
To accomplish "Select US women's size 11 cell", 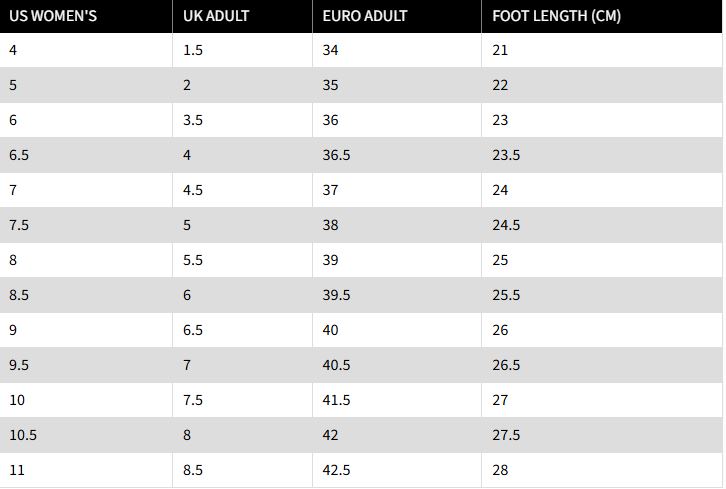I will [x=16, y=470].
